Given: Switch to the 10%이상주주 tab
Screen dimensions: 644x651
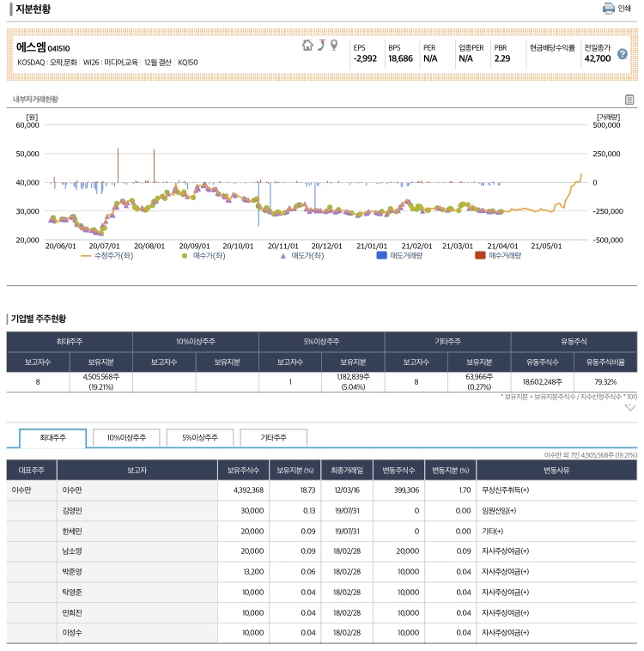Looking at the screenshot, I should pyautogui.click(x=125, y=438).
